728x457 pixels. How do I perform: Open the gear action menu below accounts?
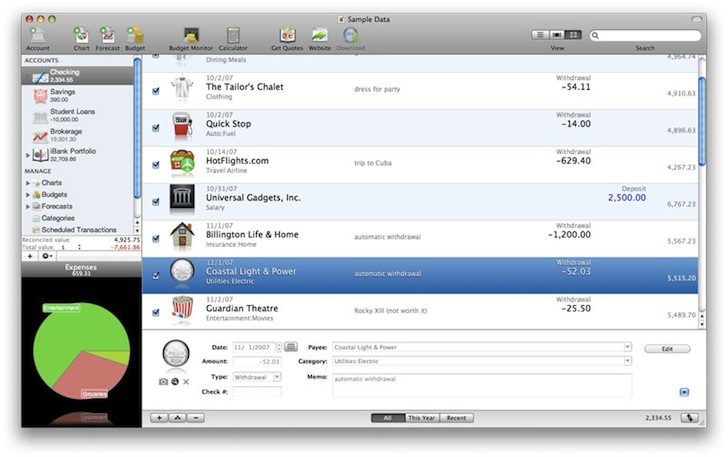(47, 256)
